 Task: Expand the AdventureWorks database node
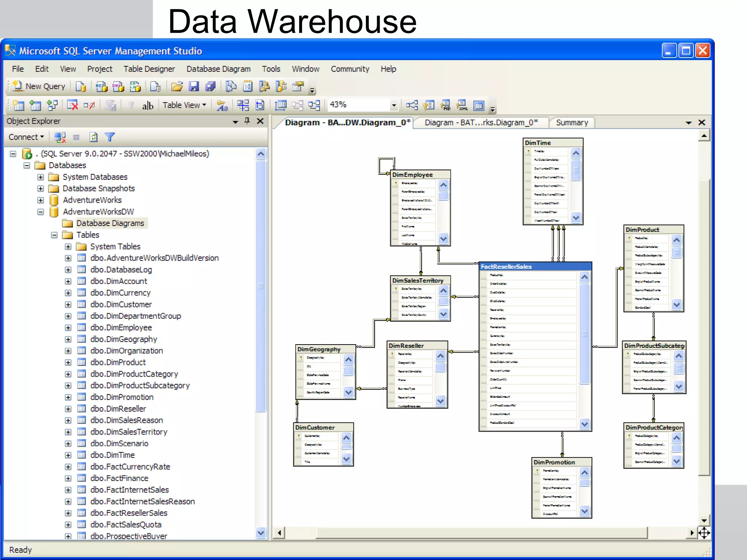[x=40, y=200]
